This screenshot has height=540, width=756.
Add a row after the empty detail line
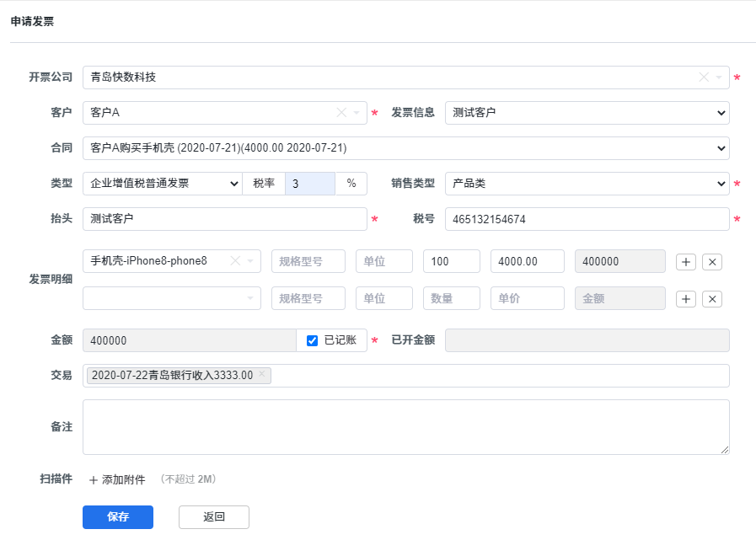pos(685,299)
